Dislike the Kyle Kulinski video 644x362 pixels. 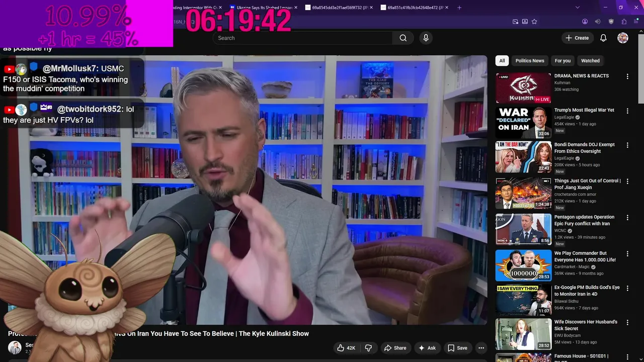(369, 348)
